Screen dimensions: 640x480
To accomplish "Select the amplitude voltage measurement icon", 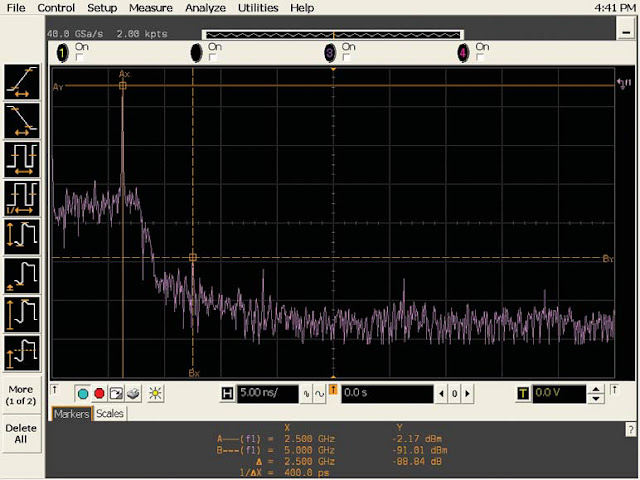I will [x=22, y=315].
